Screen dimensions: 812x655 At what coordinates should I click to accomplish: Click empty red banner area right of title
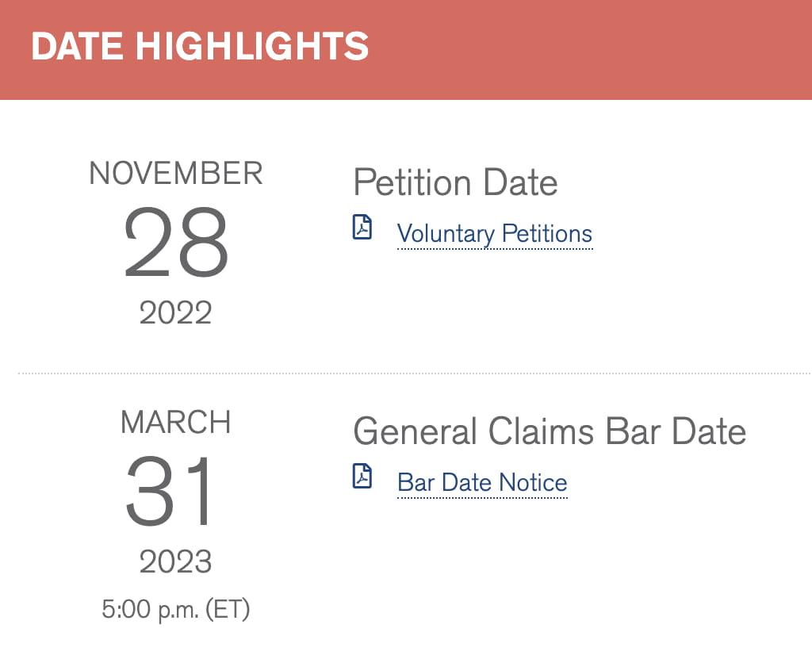click(595, 48)
